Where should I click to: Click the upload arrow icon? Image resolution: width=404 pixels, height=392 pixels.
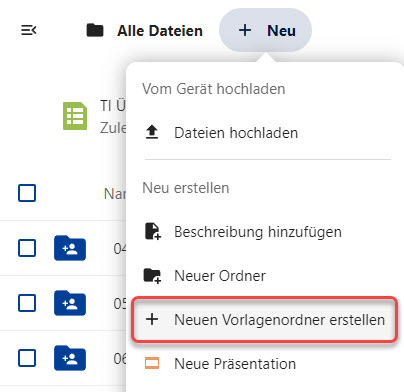[x=152, y=133]
